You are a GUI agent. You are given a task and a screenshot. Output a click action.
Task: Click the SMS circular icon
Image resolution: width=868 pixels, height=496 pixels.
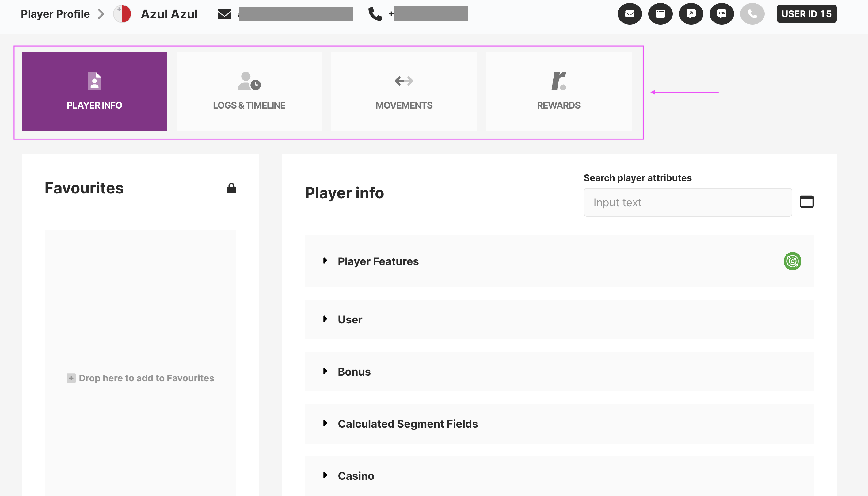pyautogui.click(x=721, y=14)
